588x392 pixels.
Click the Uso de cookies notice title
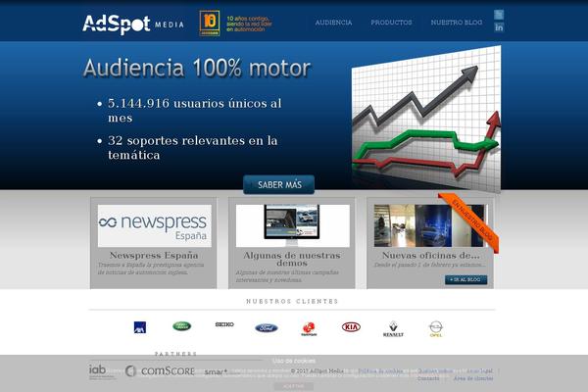[294, 361]
